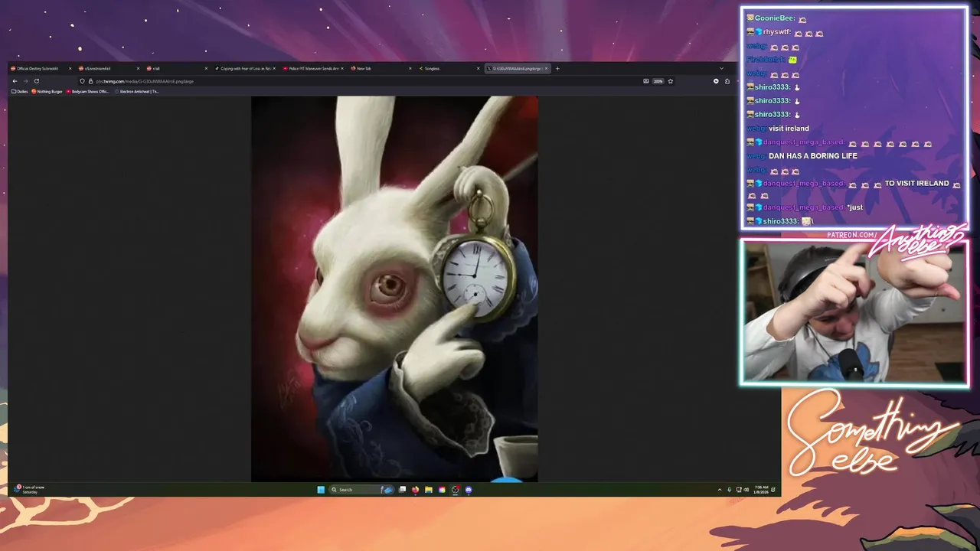The height and width of the screenshot is (551, 980).
Task: Click the microphone tray icon
Action: tap(729, 490)
